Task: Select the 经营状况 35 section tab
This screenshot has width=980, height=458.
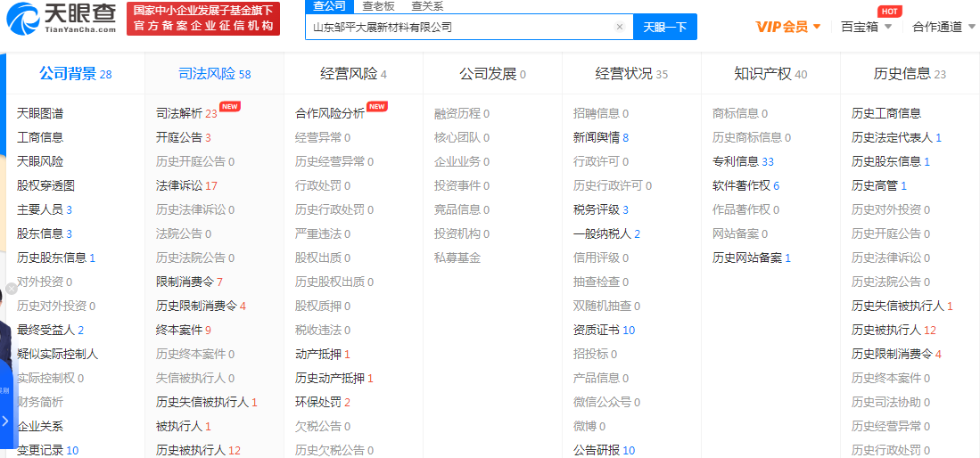Action: (x=631, y=74)
